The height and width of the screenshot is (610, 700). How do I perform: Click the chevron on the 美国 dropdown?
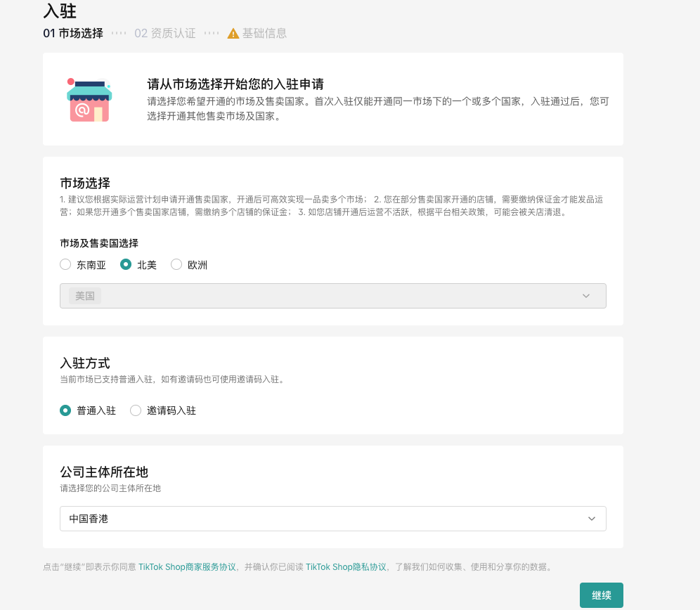[x=586, y=295]
